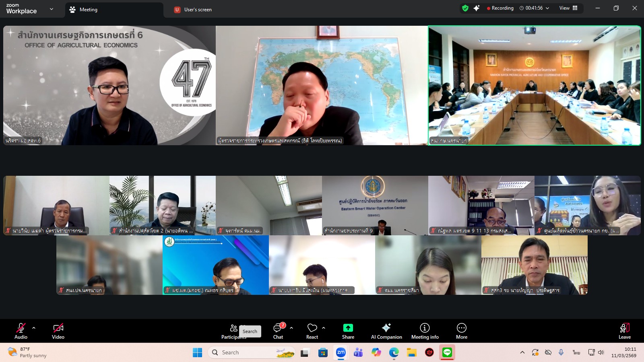Unmute the microphone via Audio toggle
The image size is (644, 362).
click(21, 331)
